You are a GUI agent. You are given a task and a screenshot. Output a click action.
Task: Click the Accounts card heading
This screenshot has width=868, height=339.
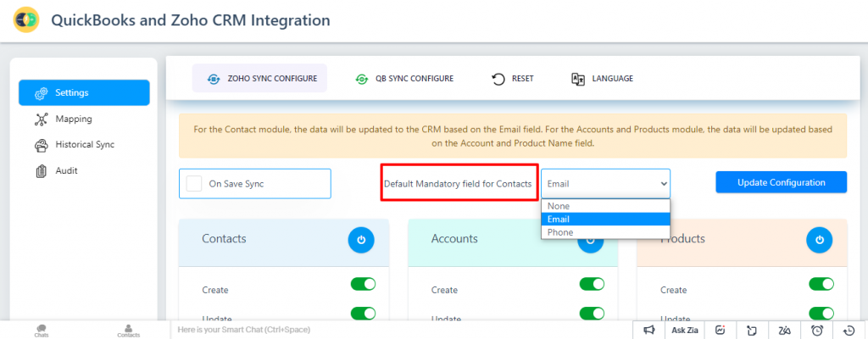454,239
